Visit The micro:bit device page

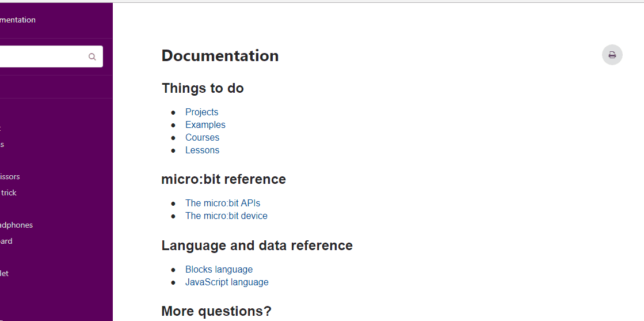click(x=226, y=216)
